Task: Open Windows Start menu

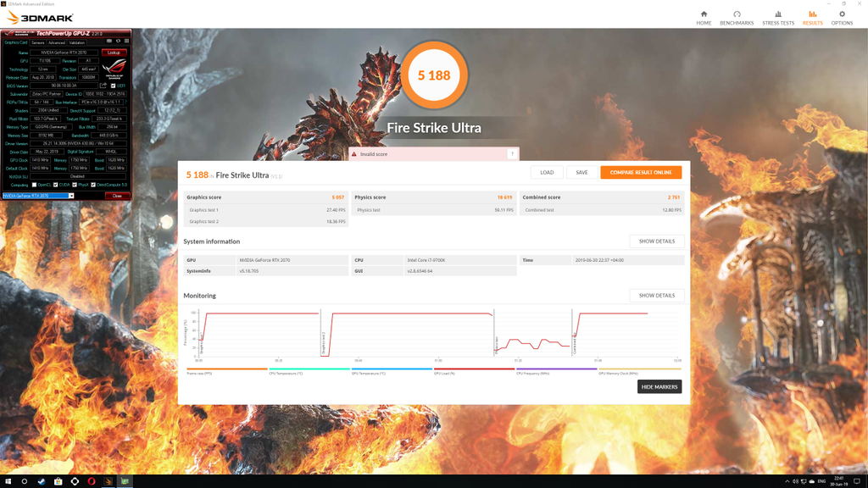Action: [x=8, y=481]
